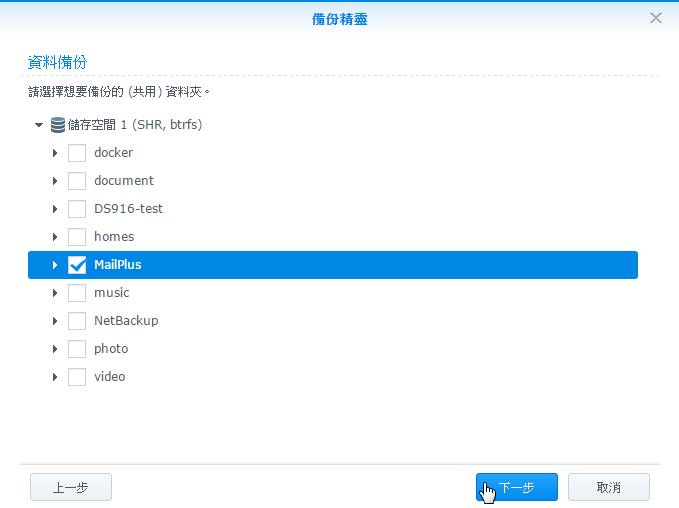Click the storage volume database icon
The image size is (679, 508).
pyautogui.click(x=58, y=125)
